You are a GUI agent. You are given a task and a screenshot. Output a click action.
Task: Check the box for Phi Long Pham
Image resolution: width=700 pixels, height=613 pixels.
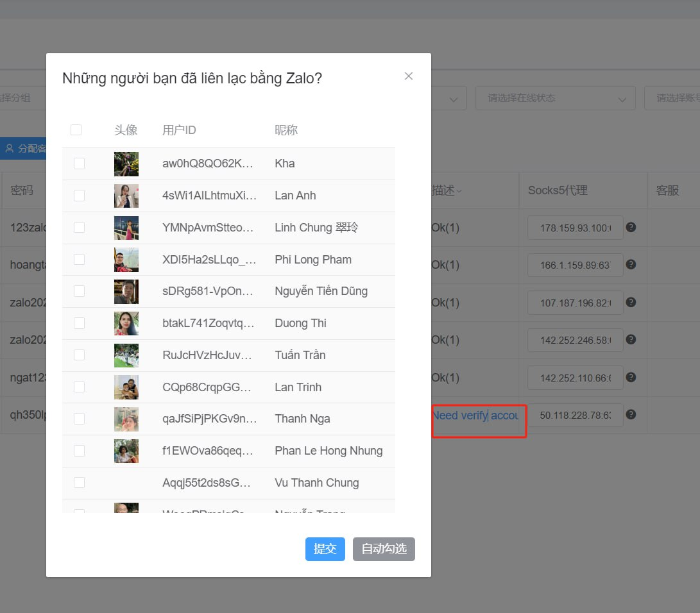click(79, 260)
